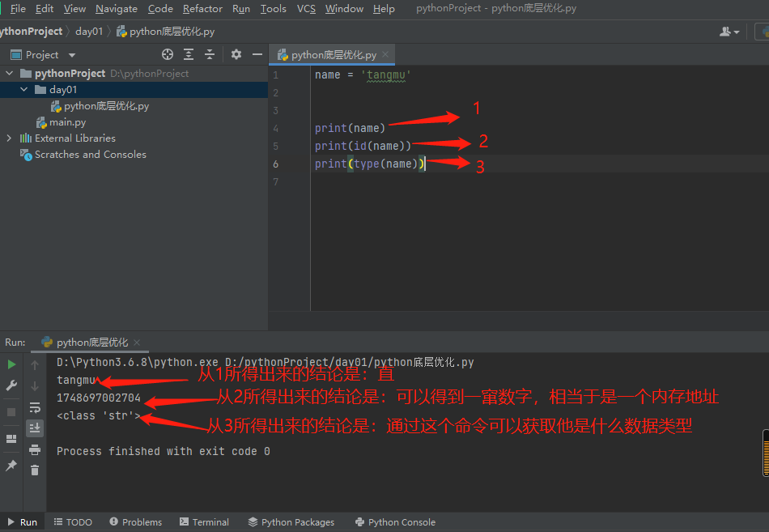Open Project panel settings gear
This screenshot has width=769, height=532.
pos(236,54)
